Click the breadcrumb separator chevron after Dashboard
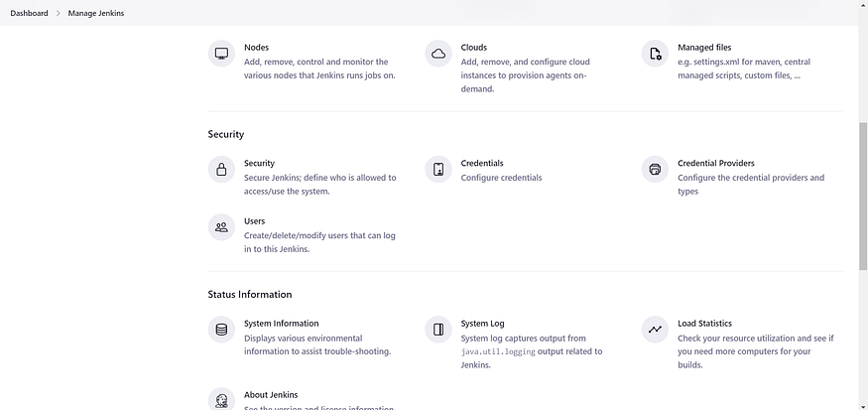The image size is (868, 410). (x=58, y=13)
